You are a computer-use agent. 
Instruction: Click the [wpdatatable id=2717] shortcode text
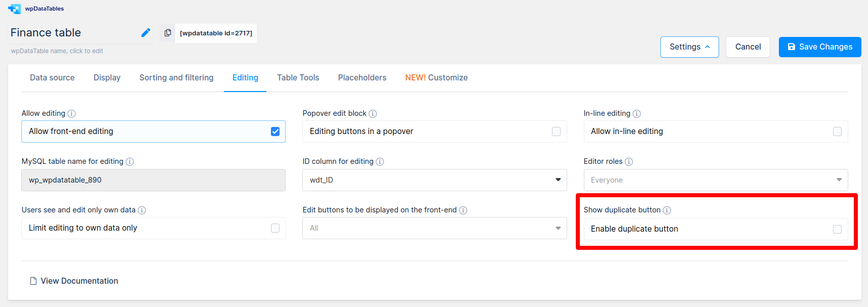(216, 33)
